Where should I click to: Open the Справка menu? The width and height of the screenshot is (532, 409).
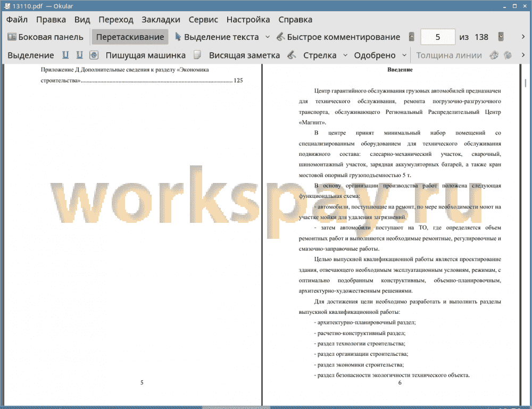[x=295, y=20]
